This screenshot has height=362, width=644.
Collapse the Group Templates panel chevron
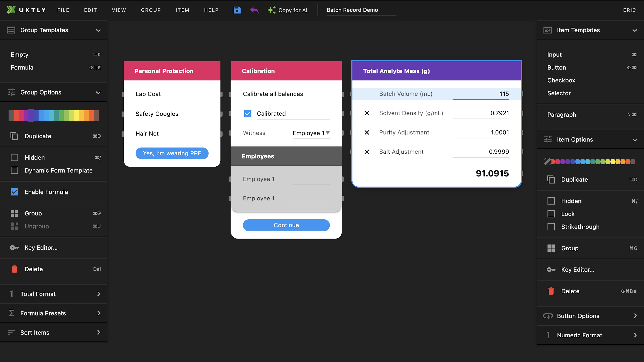pos(98,30)
